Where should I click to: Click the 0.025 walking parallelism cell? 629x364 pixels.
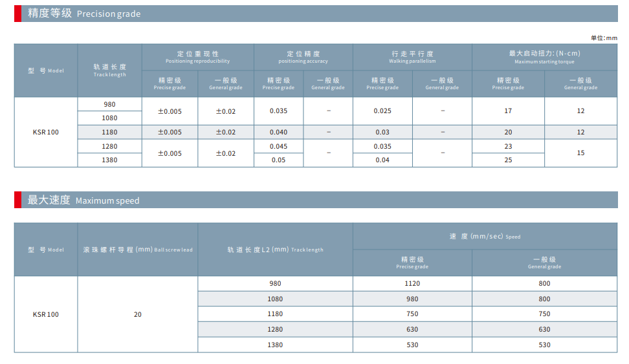click(382, 111)
